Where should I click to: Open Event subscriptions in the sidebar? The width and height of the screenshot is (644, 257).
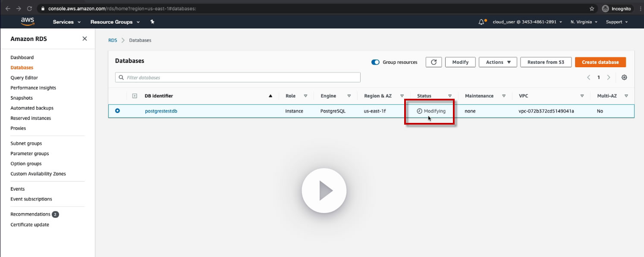coord(31,199)
